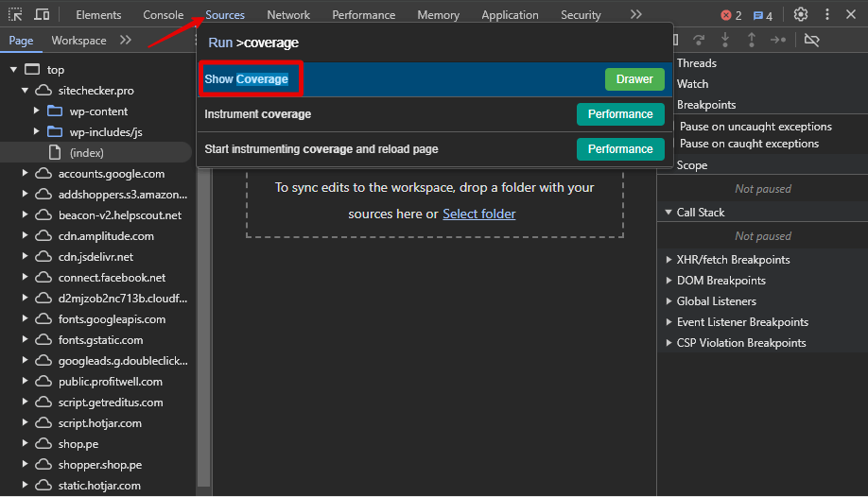Select googleads.g.doubleclick domain row

[96, 361]
